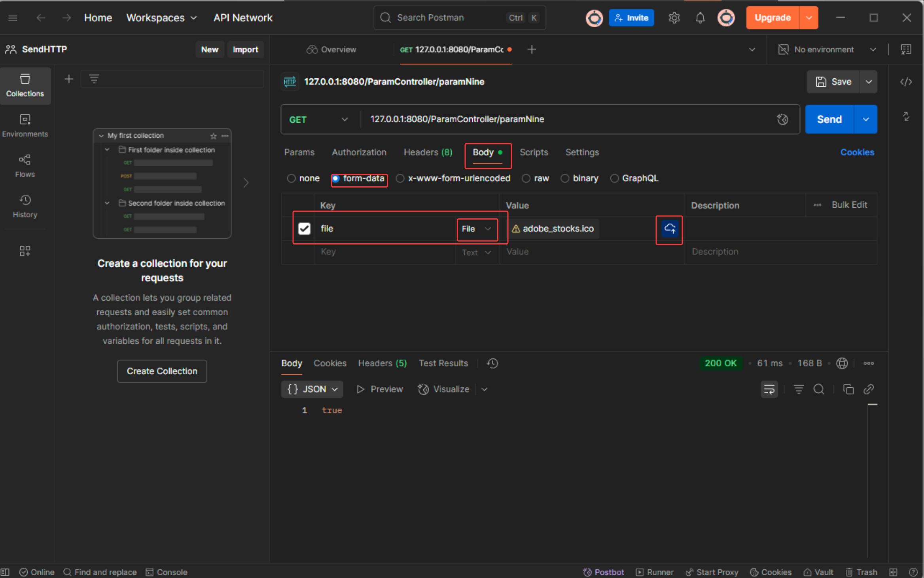Open Trash in the status bar
924x578 pixels.
click(x=862, y=572)
